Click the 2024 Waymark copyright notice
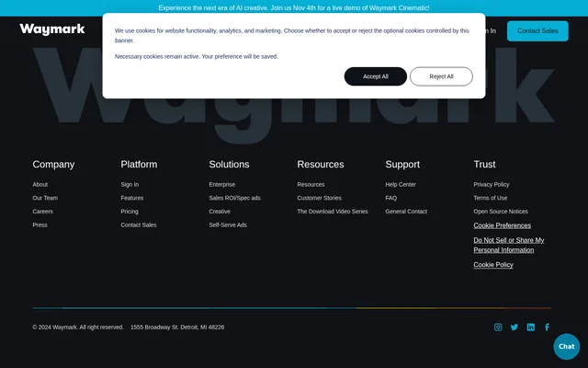588x368 pixels. [78, 328]
